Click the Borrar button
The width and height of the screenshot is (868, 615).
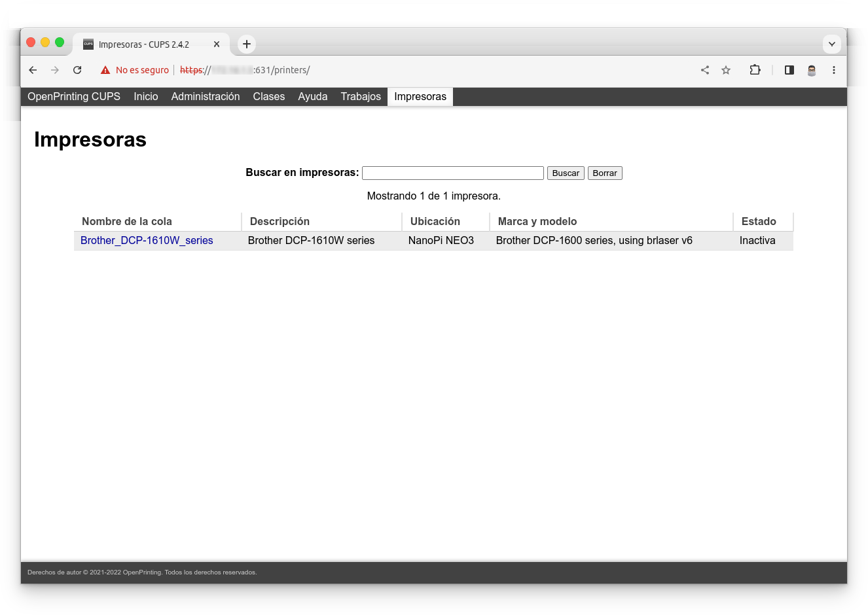[605, 173]
